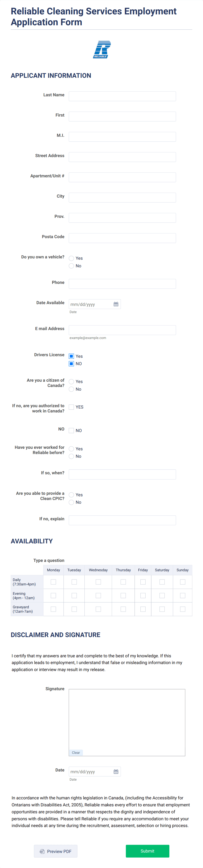Click the Preview PDF button
Viewport: 203px width, 868px height.
pos(55,851)
